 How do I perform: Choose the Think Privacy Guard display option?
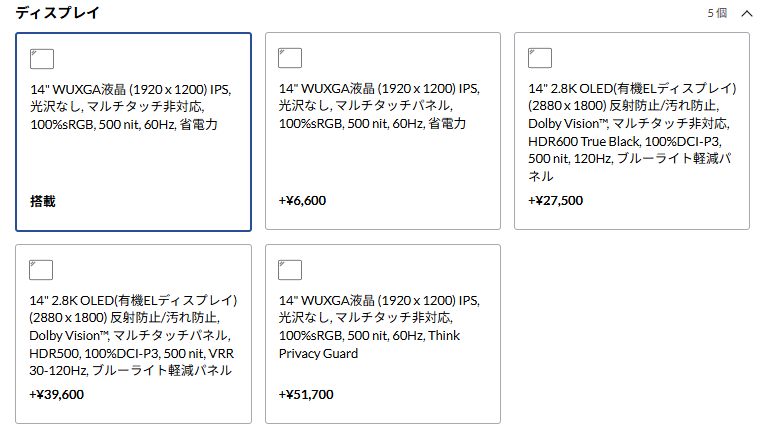coord(383,334)
